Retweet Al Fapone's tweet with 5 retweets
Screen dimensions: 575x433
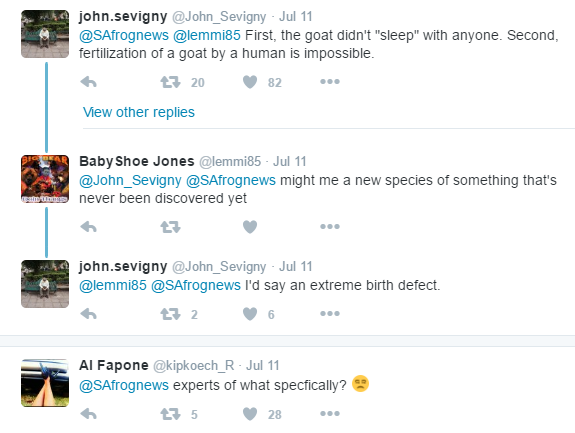[171, 414]
